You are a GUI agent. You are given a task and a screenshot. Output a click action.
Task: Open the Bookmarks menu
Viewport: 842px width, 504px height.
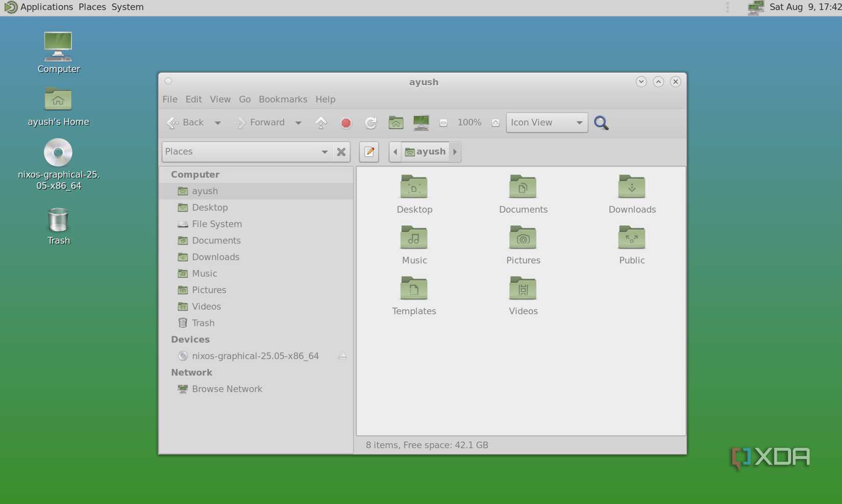pos(283,99)
